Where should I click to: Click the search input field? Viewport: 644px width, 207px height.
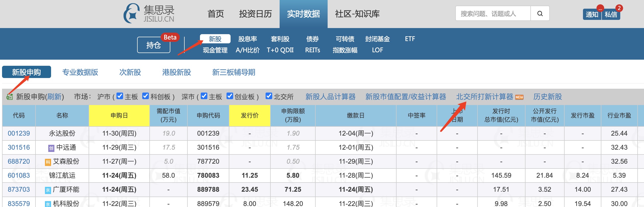tap(493, 14)
